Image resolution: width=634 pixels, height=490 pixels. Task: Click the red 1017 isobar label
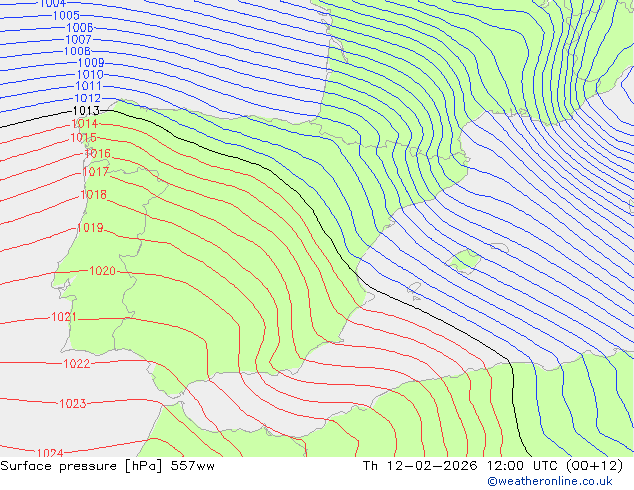96,172
